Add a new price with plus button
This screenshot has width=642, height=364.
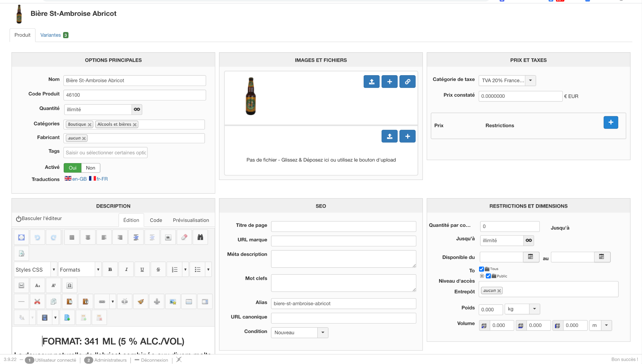point(611,122)
